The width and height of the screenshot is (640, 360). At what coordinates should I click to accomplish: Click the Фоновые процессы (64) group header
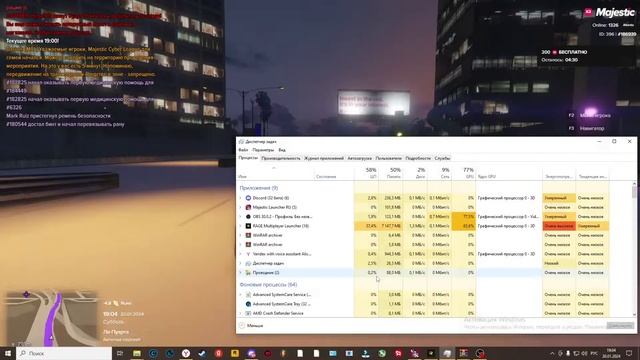268,284
